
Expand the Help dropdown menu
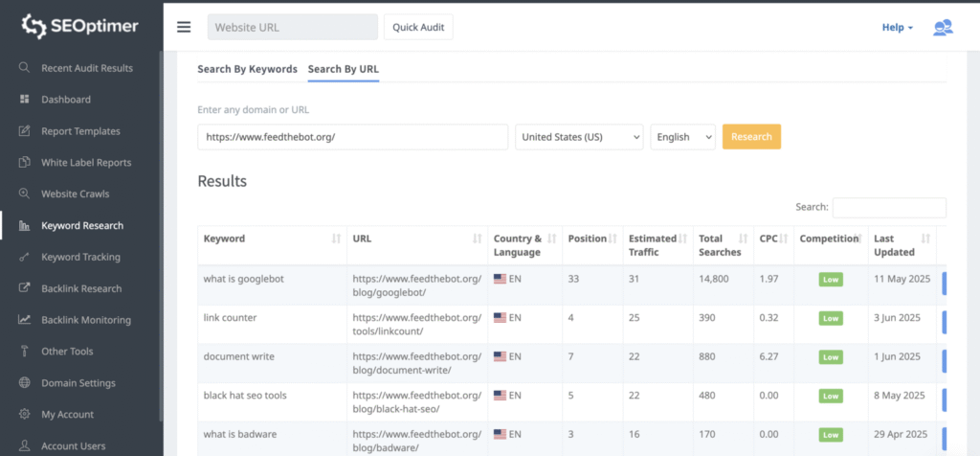pos(898,28)
